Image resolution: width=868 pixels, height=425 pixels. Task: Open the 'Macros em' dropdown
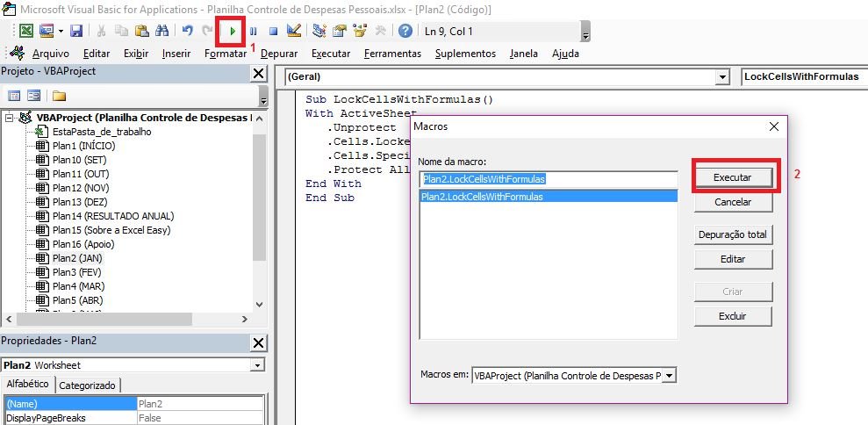[x=669, y=375]
